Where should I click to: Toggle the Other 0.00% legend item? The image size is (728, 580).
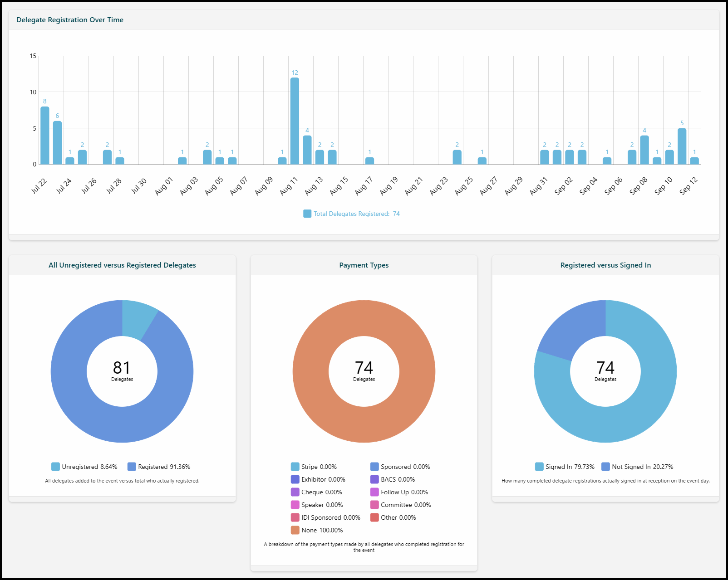pyautogui.click(x=393, y=517)
